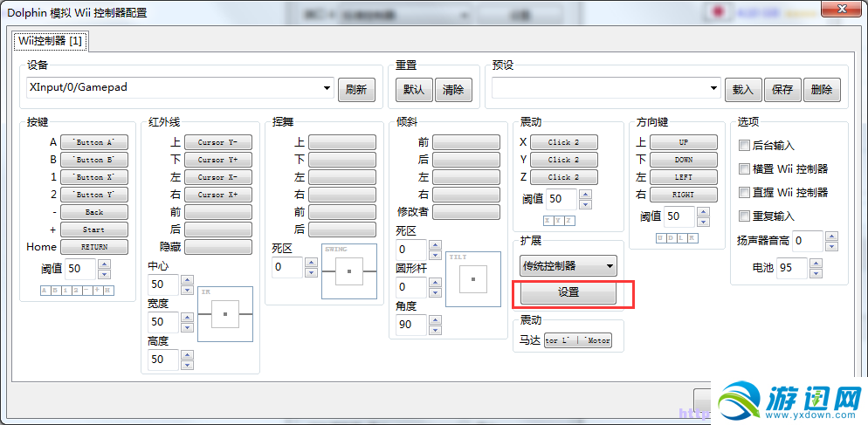
Task: Decrease the 方向键 阈值 value
Action: (x=704, y=222)
